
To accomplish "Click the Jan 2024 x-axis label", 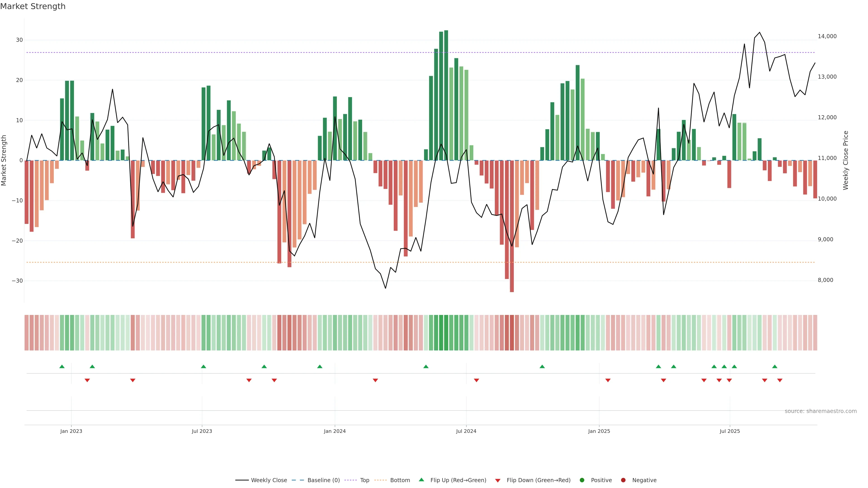I will point(335,431).
